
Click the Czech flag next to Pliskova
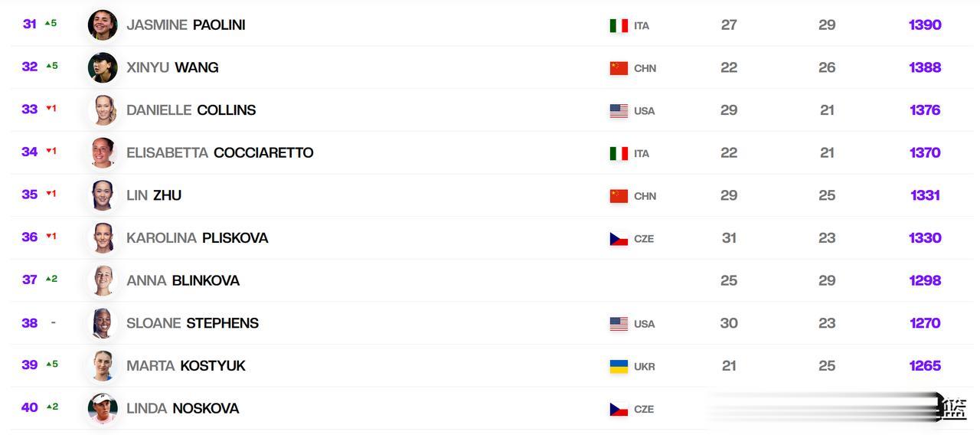619,239
